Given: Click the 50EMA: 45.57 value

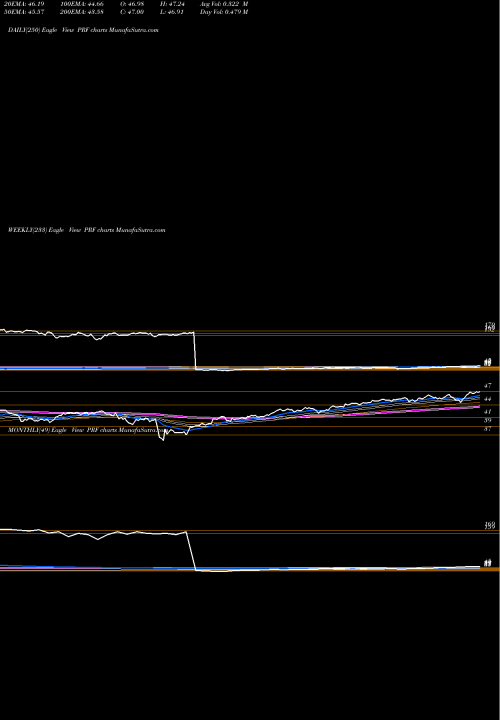Looking at the screenshot, I should 24,12.
